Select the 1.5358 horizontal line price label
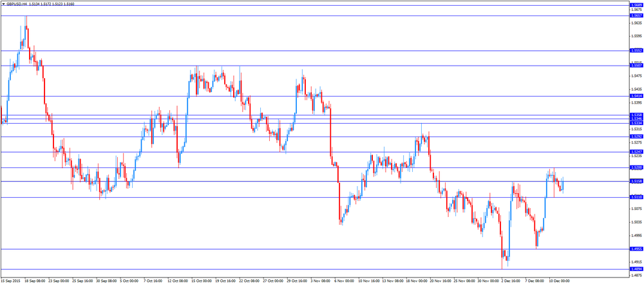The height and width of the screenshot is (284, 644). coord(636,115)
